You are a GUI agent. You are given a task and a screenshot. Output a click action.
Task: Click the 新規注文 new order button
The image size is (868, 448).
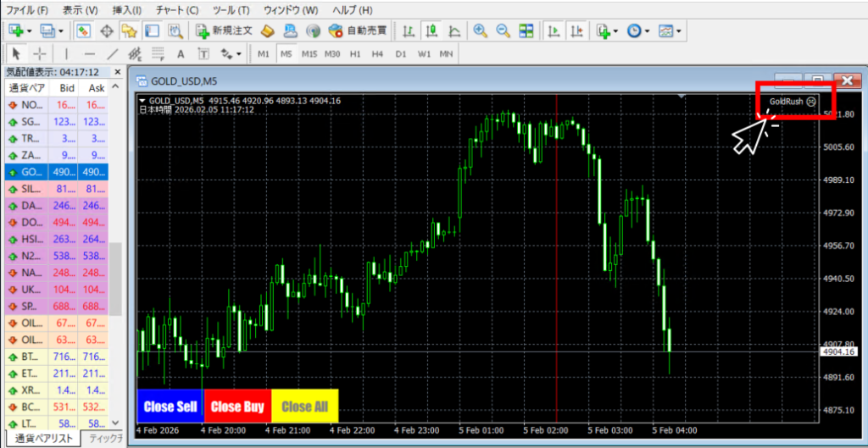[224, 31]
